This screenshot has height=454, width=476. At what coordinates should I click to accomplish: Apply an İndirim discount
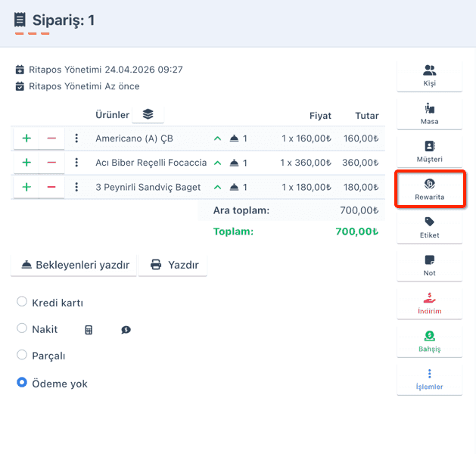pyautogui.click(x=429, y=303)
